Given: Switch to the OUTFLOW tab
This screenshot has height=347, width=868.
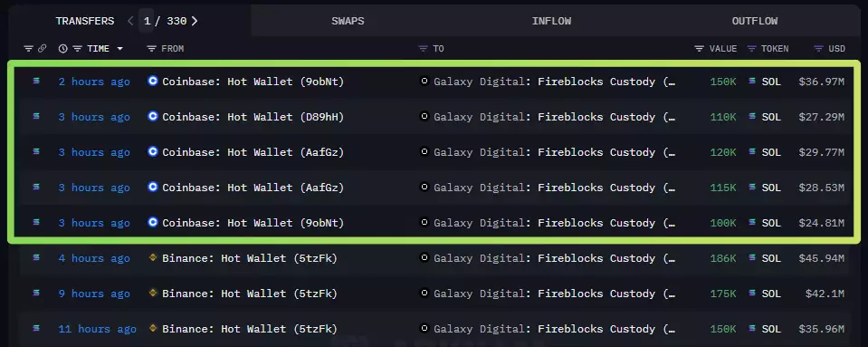Looking at the screenshot, I should pyautogui.click(x=755, y=21).
